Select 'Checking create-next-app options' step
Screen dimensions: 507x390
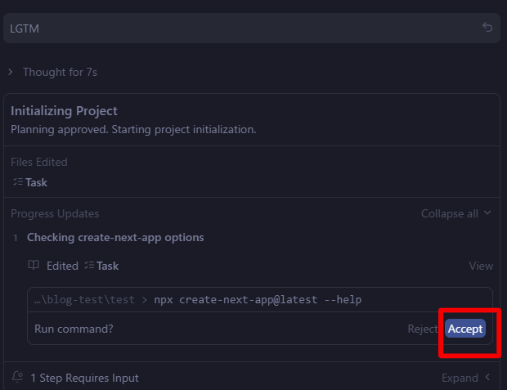(115, 238)
